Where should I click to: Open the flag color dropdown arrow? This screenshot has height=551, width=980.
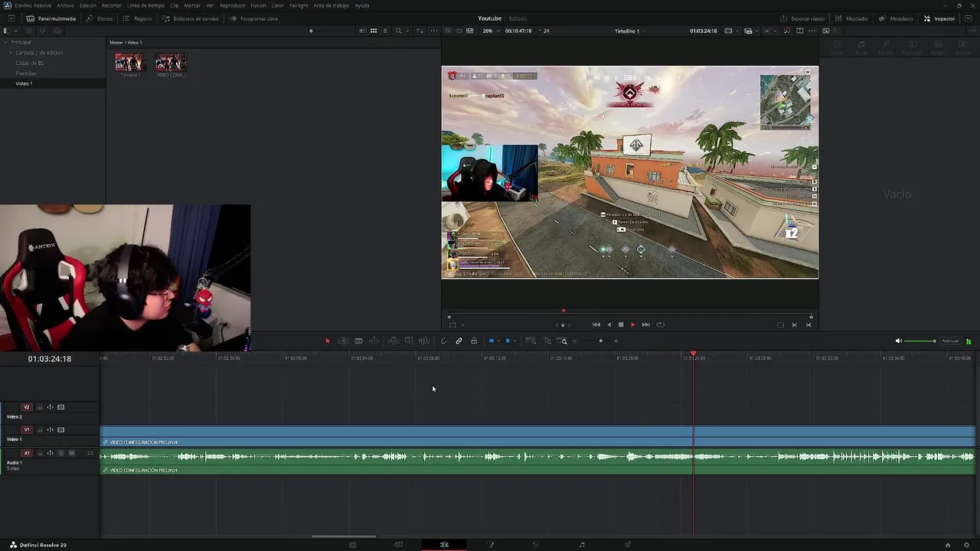498,341
